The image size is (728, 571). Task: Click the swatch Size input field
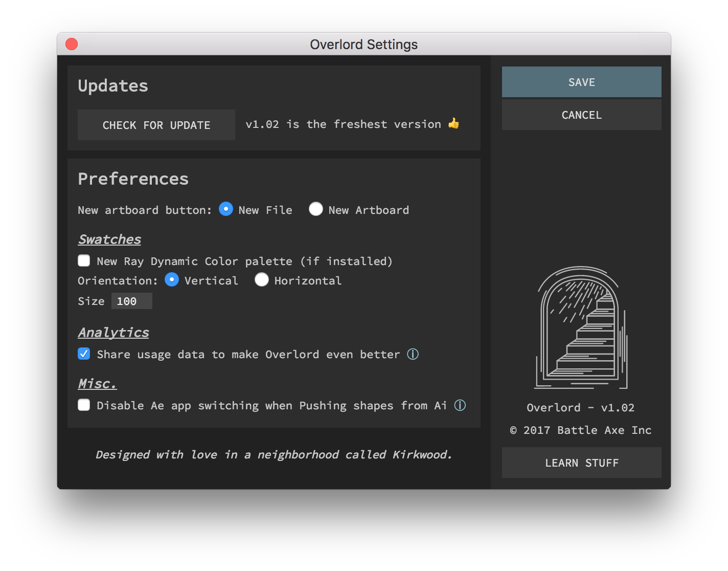[x=132, y=301]
